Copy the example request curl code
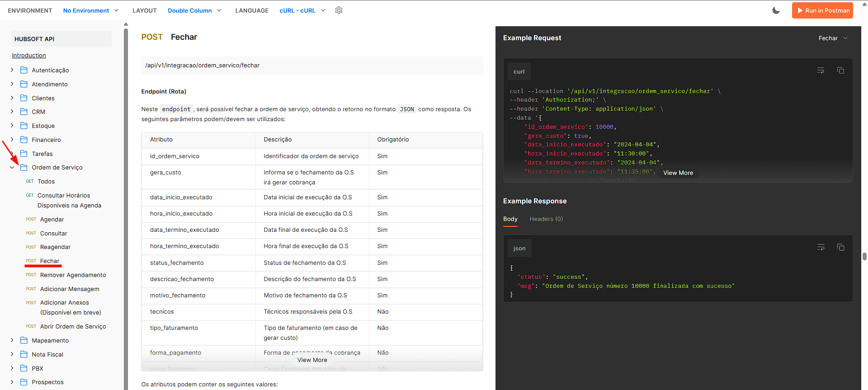868x390 pixels. 840,70
